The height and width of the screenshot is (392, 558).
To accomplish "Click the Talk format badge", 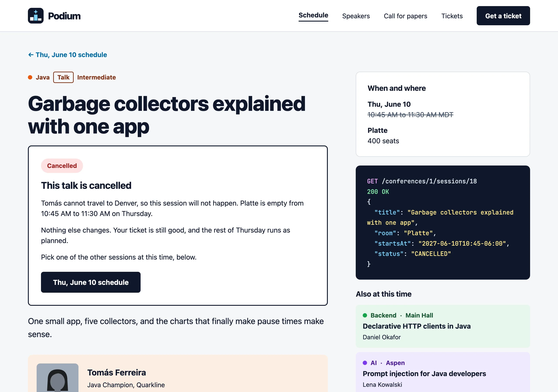I will coord(63,78).
